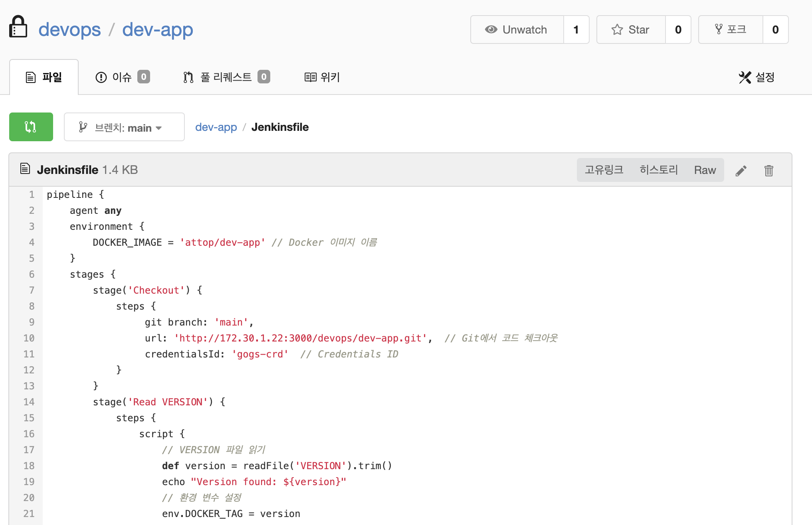Open the branch main dropdown
This screenshot has height=525, width=812.
click(x=124, y=127)
